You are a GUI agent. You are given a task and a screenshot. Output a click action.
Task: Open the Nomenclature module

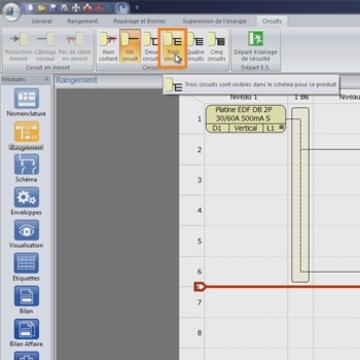coord(26,102)
